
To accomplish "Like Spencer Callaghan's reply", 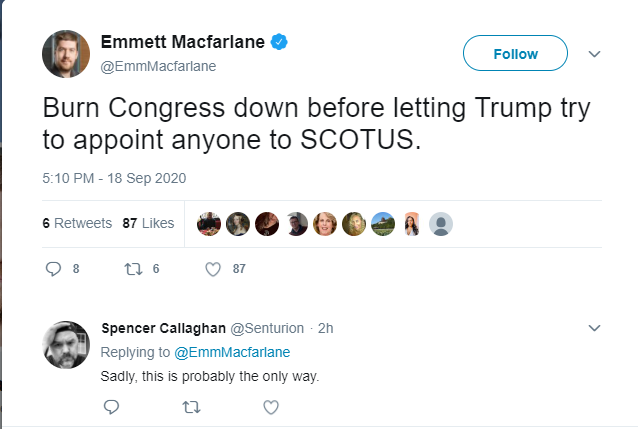I will (271, 407).
